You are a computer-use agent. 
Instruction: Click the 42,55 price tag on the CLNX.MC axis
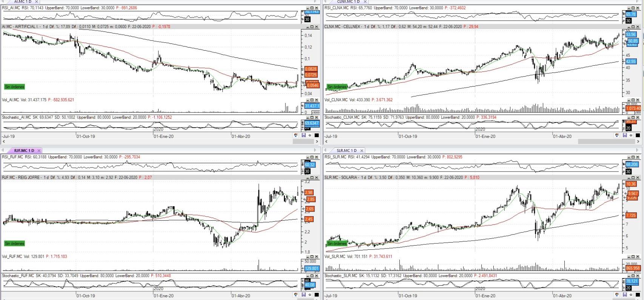point(631,61)
